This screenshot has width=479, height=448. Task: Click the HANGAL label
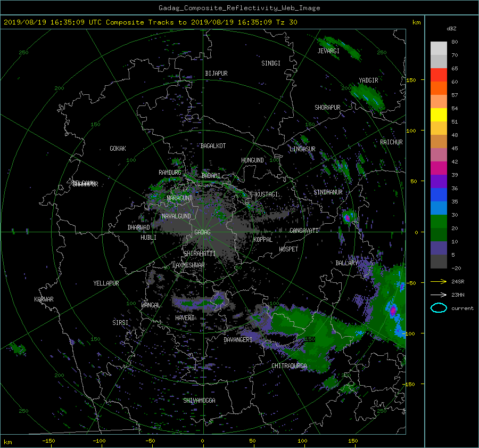pyautogui.click(x=150, y=305)
